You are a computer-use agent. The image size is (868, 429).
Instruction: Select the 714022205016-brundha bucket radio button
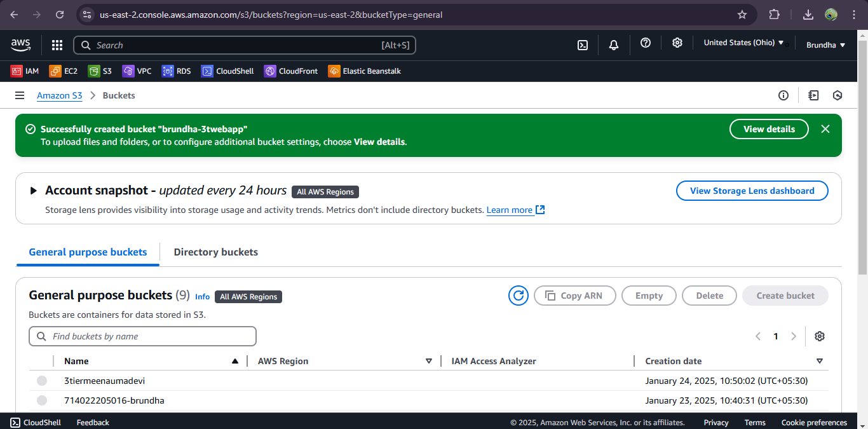click(42, 400)
